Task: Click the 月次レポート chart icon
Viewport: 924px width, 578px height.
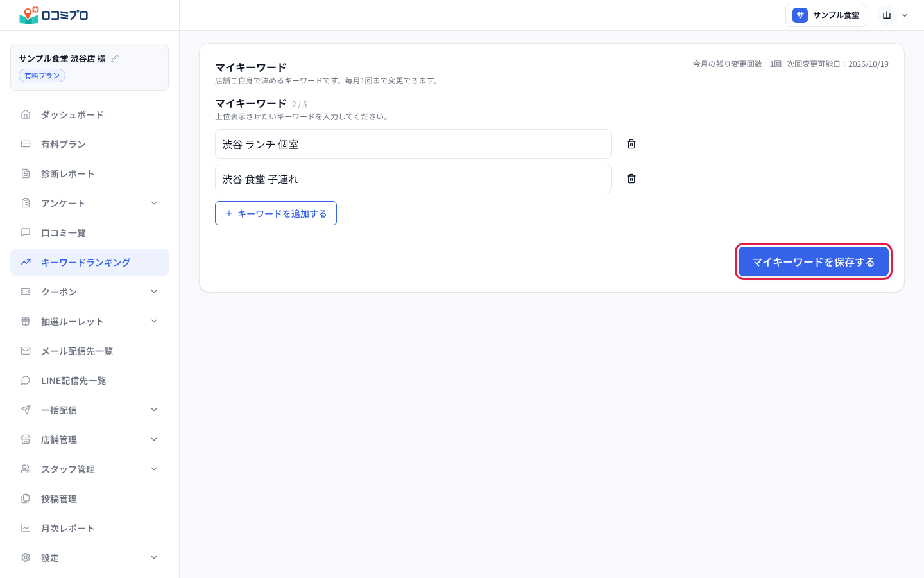Action: coord(26,528)
